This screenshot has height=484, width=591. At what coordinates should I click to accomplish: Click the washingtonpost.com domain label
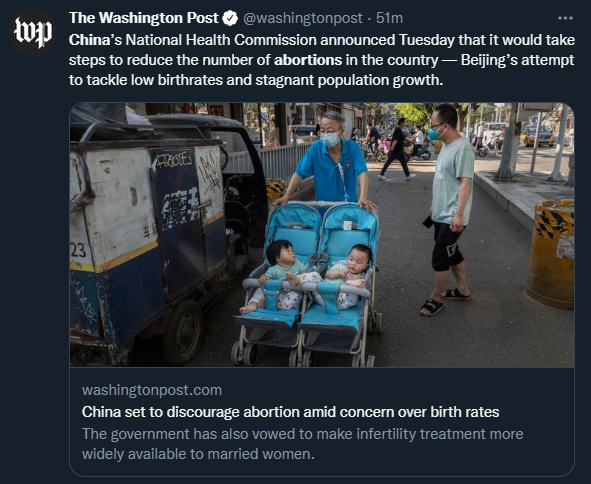click(152, 390)
